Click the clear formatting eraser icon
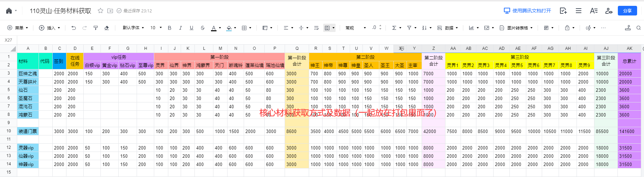 107,28
